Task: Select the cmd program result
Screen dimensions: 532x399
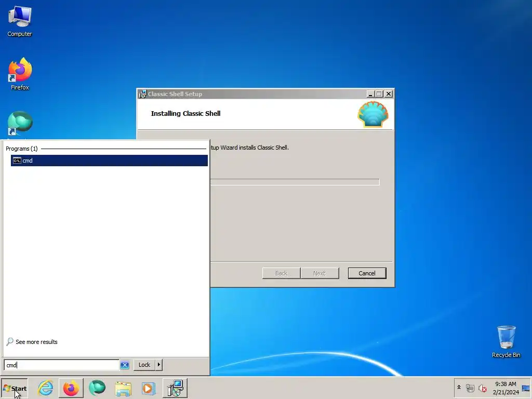Action: 109,161
